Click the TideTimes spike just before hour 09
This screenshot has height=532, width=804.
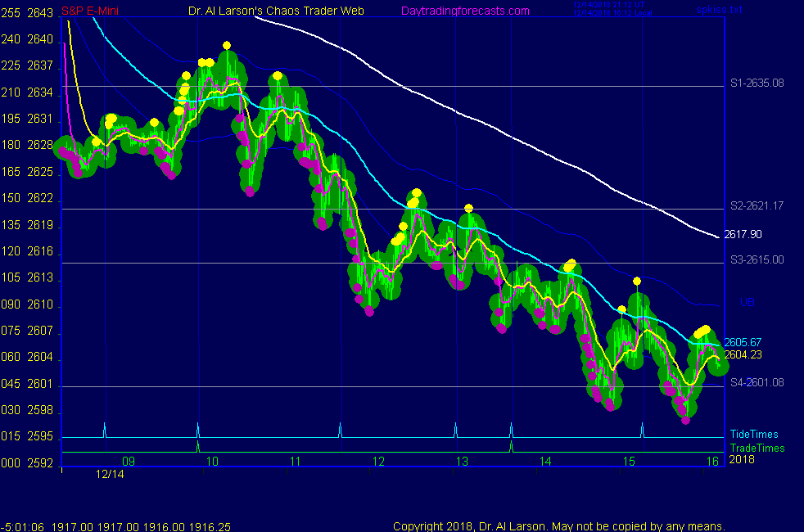coord(105,430)
